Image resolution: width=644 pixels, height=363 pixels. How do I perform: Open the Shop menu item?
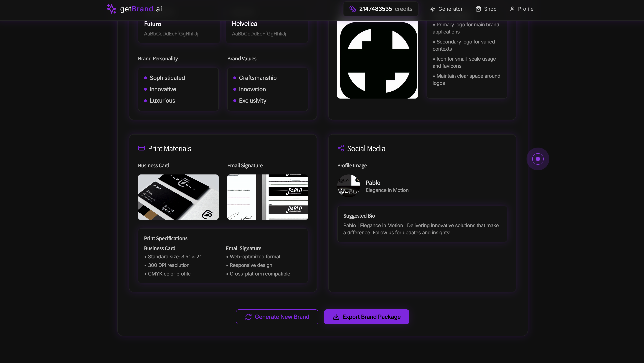click(x=490, y=9)
